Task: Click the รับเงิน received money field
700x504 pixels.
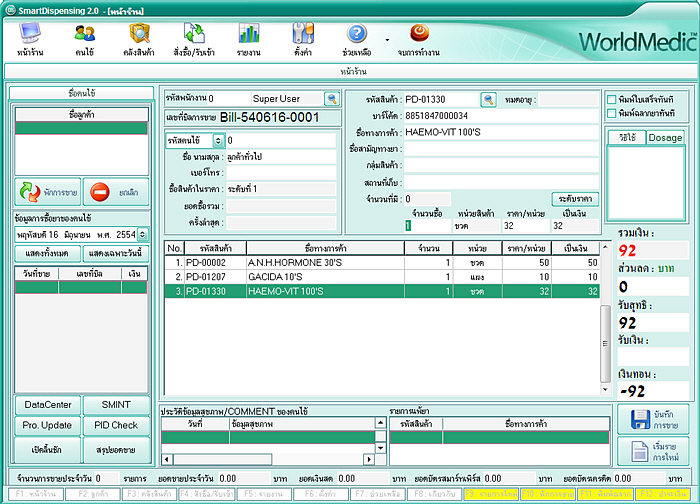Action: pyautogui.click(x=653, y=356)
